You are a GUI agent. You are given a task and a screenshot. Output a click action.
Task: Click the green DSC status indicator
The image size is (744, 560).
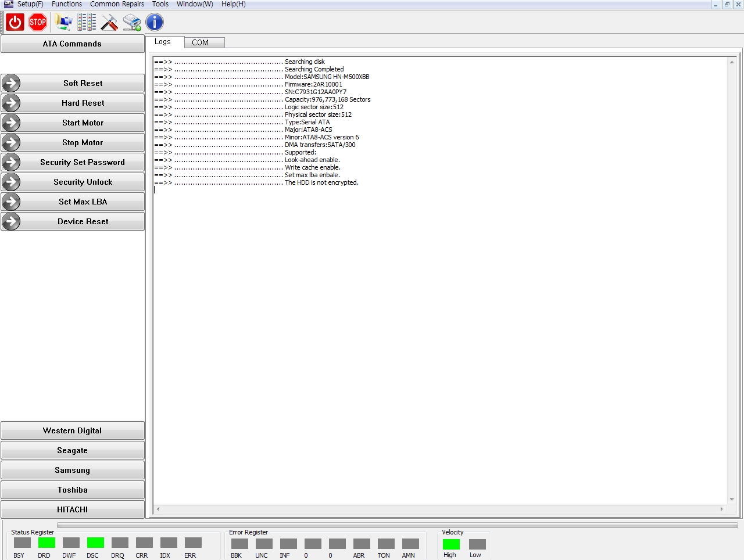click(x=95, y=543)
